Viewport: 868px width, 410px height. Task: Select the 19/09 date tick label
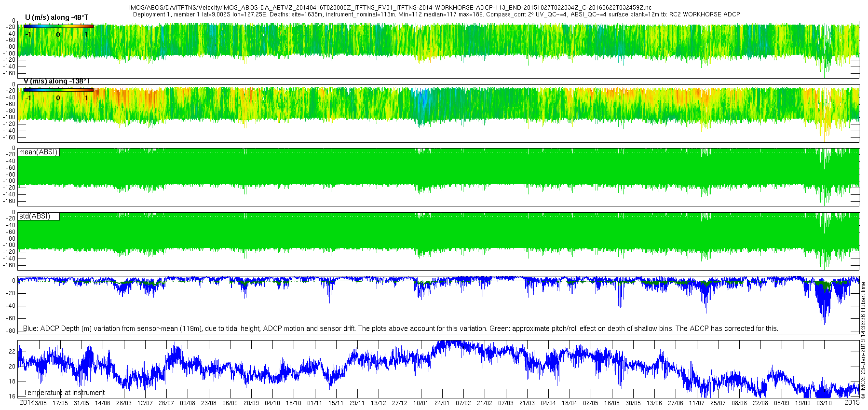coord(803,403)
